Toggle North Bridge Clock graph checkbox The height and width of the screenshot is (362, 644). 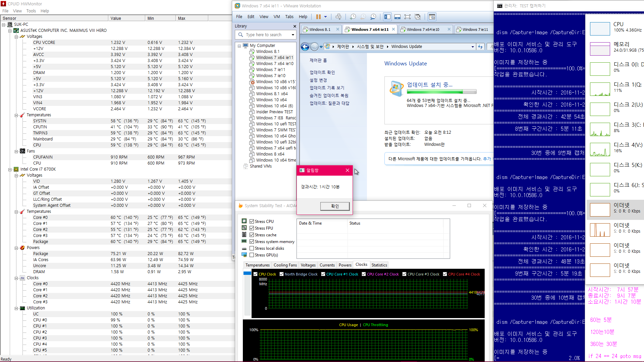(x=282, y=274)
